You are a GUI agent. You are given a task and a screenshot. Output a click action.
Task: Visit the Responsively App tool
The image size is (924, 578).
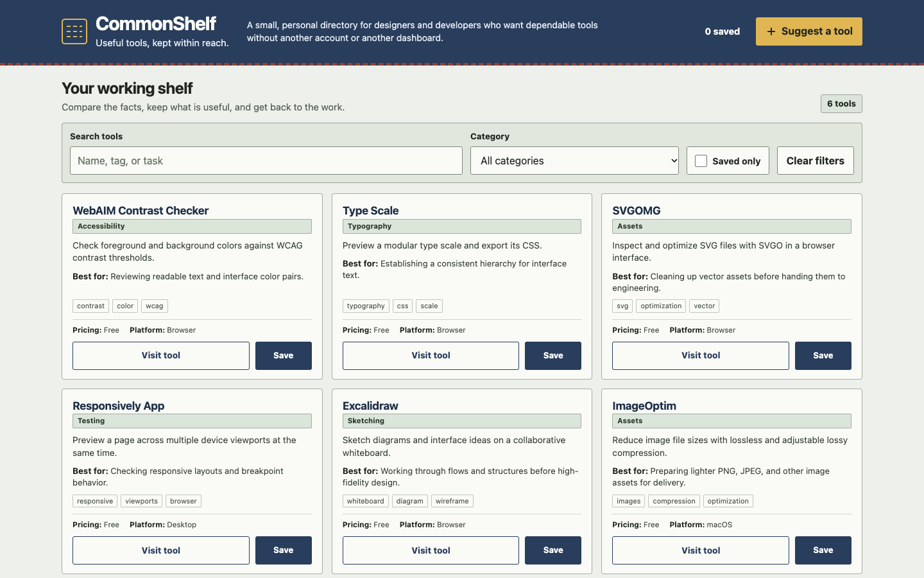pos(161,550)
